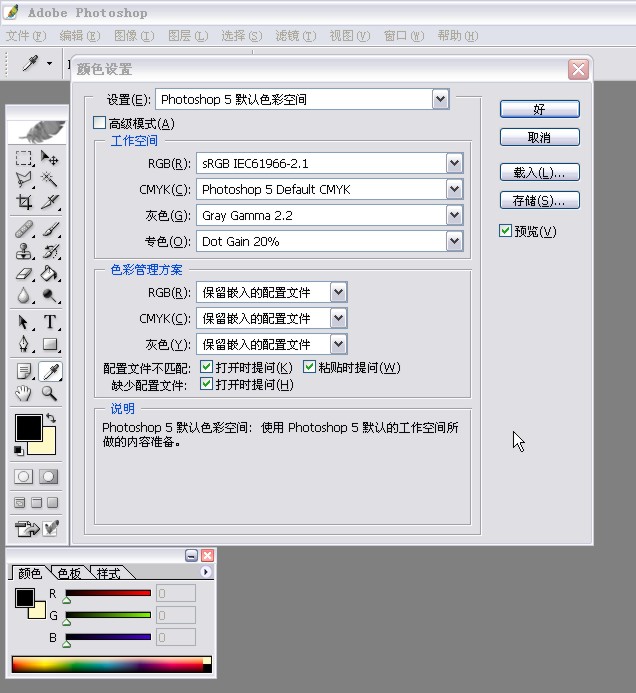This screenshot has height=693, width=636.
Task: Select the Rectangular Marquee tool
Action: [x=23, y=158]
